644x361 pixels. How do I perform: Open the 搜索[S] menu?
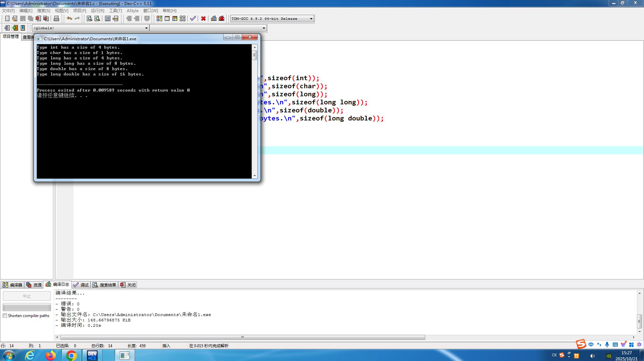tap(44, 11)
